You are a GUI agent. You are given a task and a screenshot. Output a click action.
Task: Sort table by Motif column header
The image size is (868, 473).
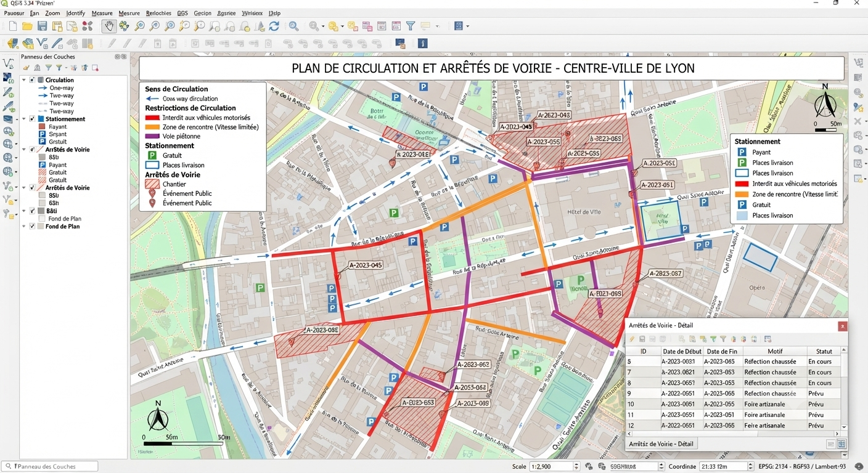click(775, 351)
